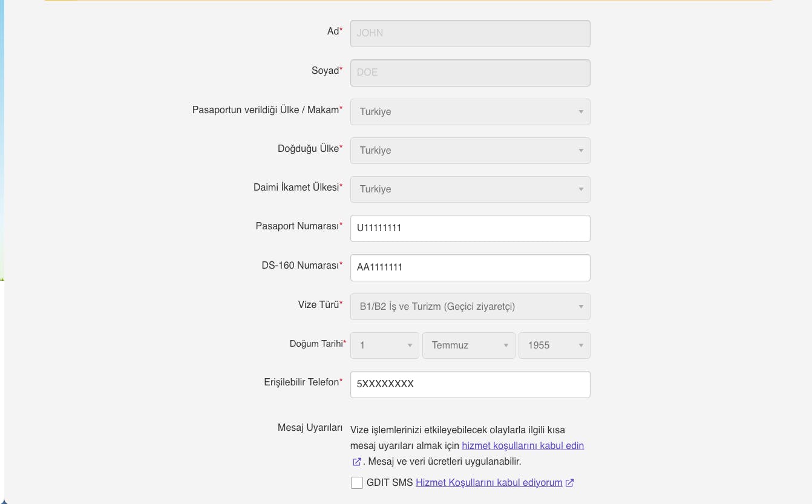
Task: Open the 'Daimi İkamet Ülkesi' dropdown
Action: [470, 189]
